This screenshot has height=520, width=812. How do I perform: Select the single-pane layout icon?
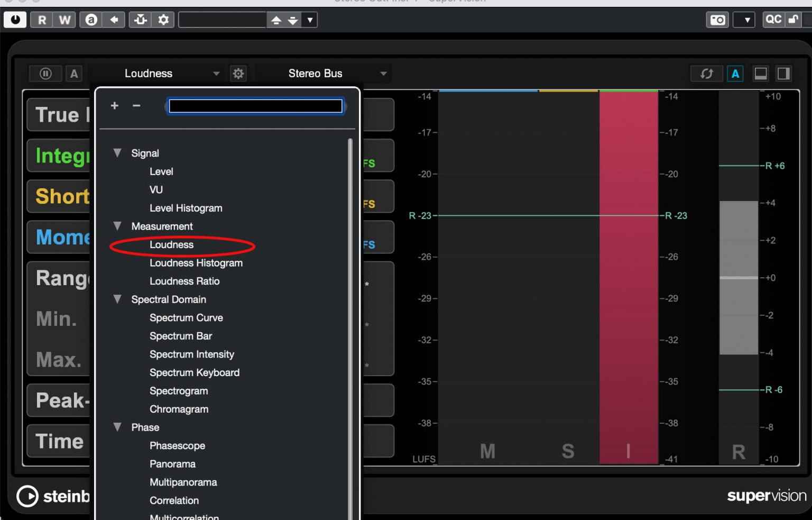761,74
